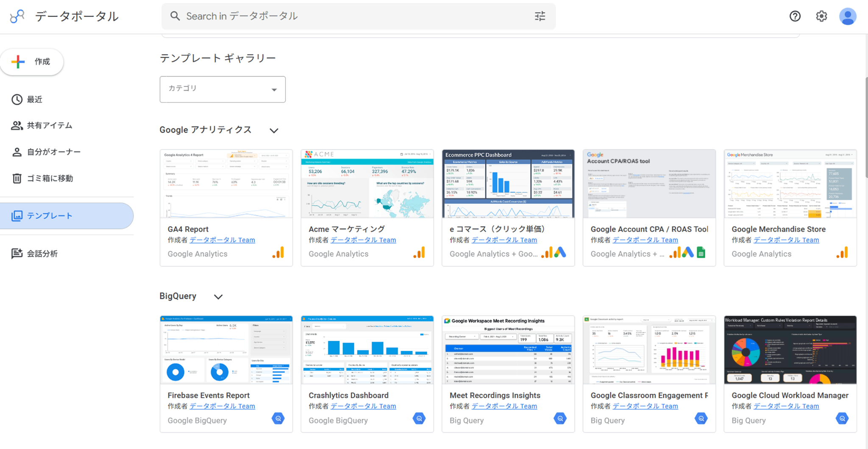Click BigQuery icon on Crashlytics Dashboard card
Screen dimensions: 868x449
point(419,419)
